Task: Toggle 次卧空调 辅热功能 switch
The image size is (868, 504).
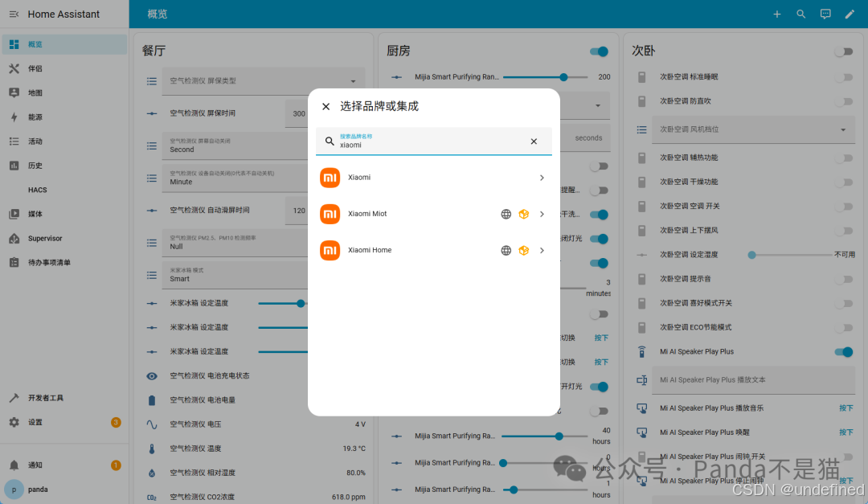Action: pyautogui.click(x=844, y=158)
